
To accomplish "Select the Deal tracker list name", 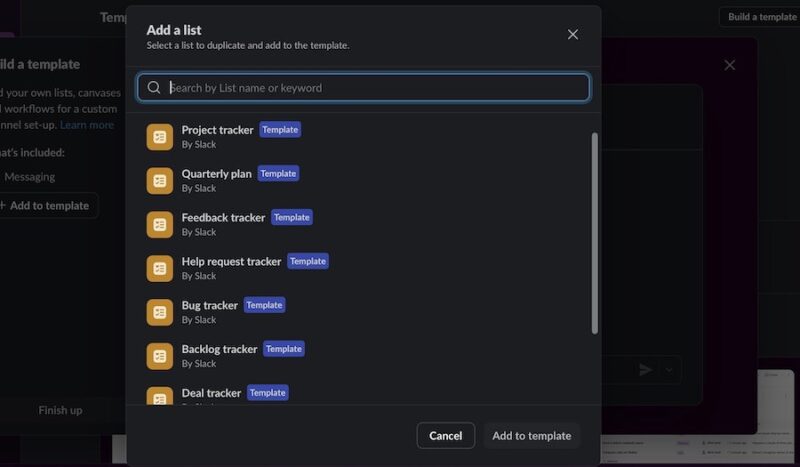I will (211, 393).
